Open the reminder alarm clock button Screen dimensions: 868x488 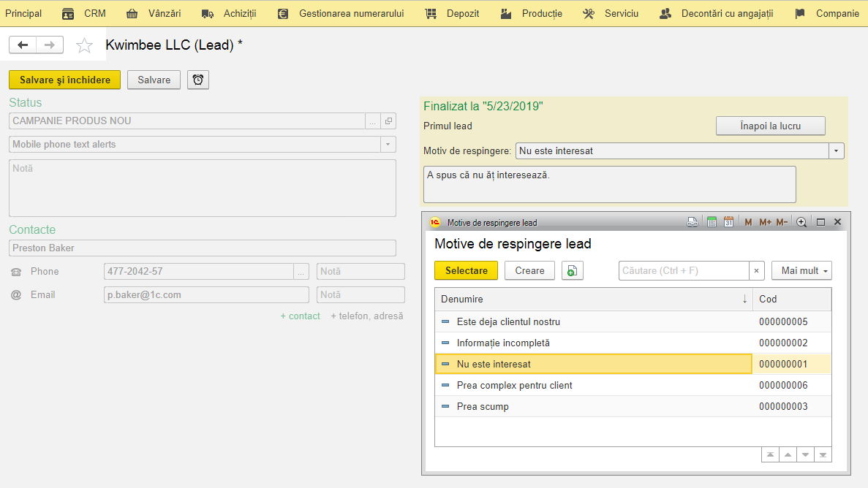(198, 80)
